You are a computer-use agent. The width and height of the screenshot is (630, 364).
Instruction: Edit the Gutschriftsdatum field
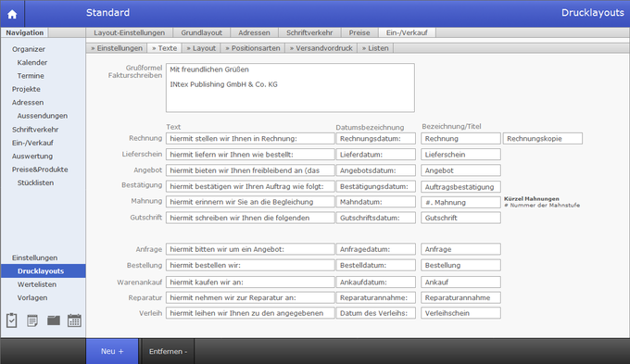tap(375, 218)
